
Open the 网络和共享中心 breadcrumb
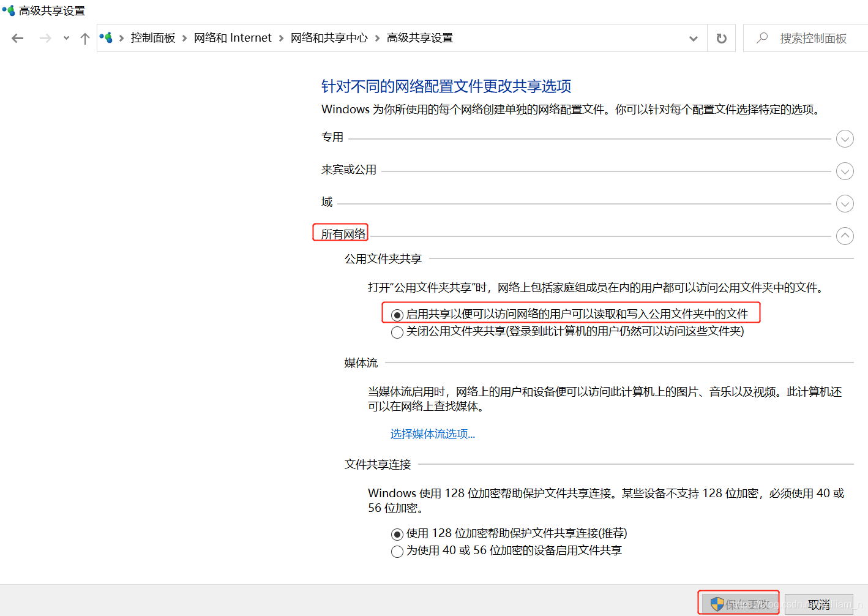(329, 38)
